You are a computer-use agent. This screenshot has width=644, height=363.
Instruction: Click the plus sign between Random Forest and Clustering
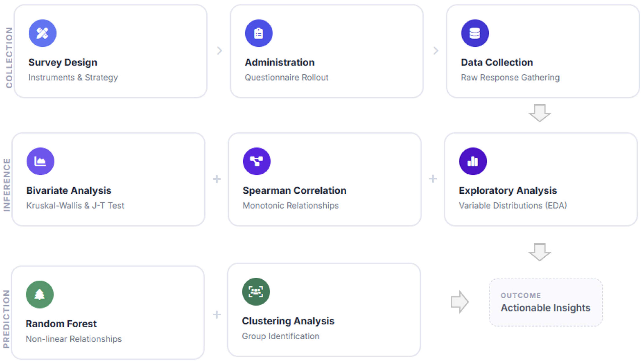coord(217,315)
